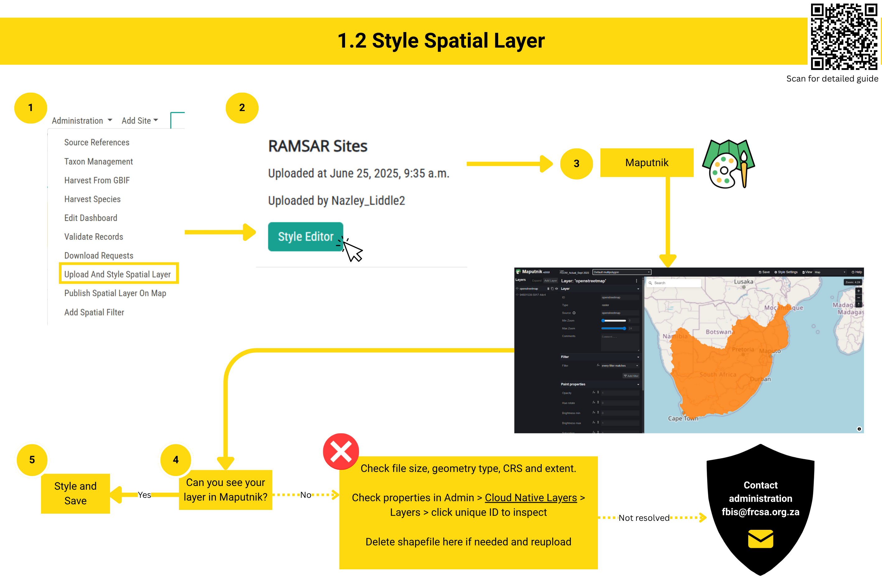
Task: Click the Add Layer button in Maputnik
Action: click(550, 281)
